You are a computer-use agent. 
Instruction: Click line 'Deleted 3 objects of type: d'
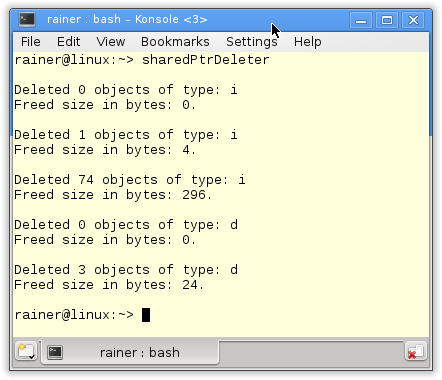[x=126, y=270]
